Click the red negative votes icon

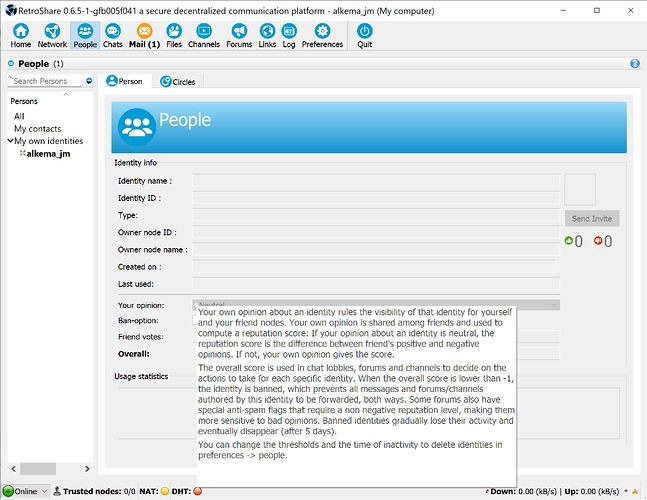(x=598, y=240)
